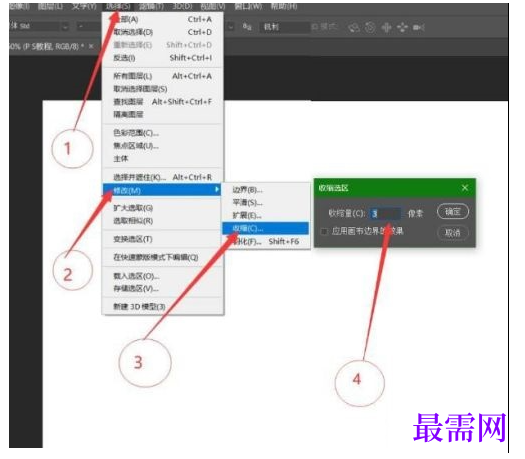
Task: Click the 3D slide icon
Action: click(x=402, y=27)
